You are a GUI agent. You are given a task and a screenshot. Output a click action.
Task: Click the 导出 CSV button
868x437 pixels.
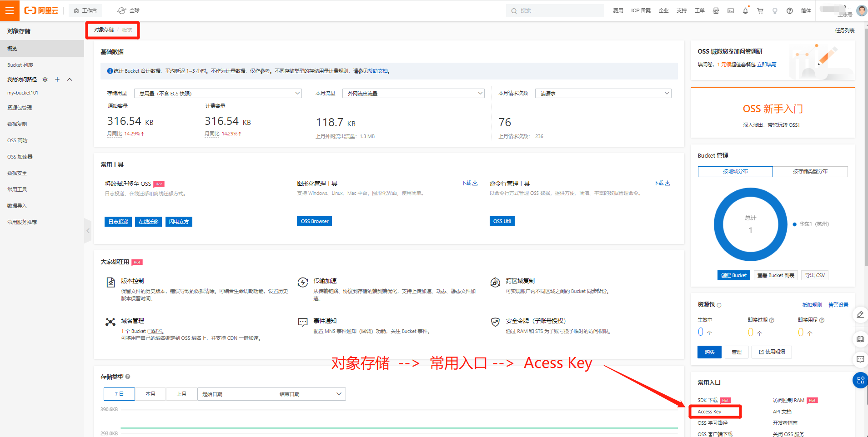tap(815, 275)
